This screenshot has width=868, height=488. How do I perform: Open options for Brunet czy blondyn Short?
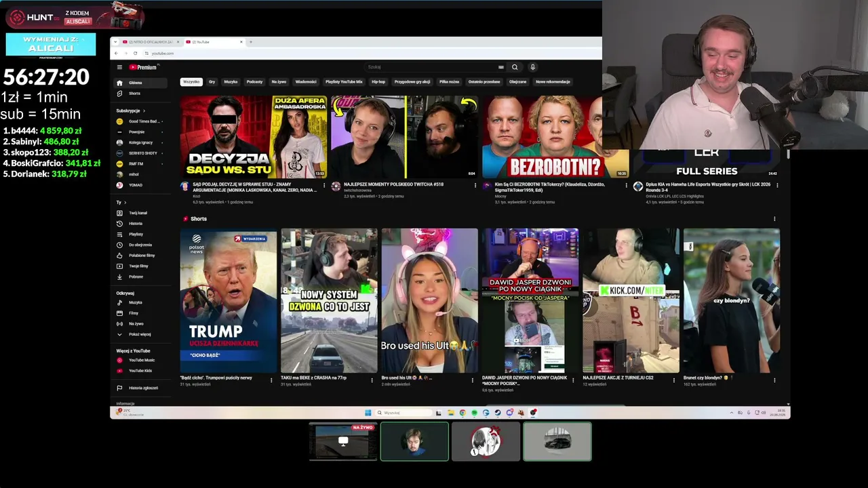click(774, 380)
